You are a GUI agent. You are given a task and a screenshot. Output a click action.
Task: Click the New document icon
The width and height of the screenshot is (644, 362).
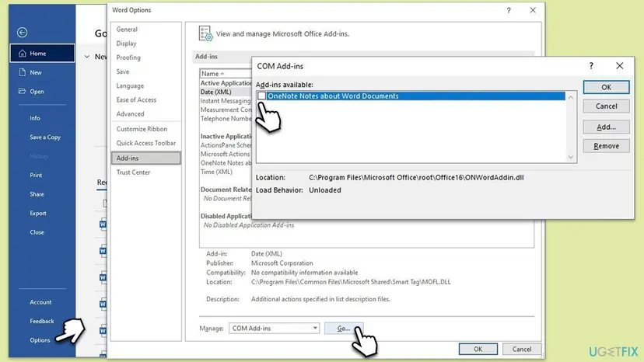point(23,72)
